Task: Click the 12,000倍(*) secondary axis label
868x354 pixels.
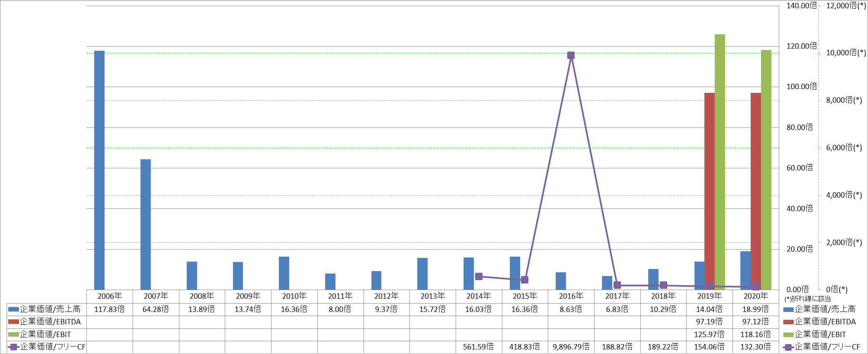Action: pos(846,6)
